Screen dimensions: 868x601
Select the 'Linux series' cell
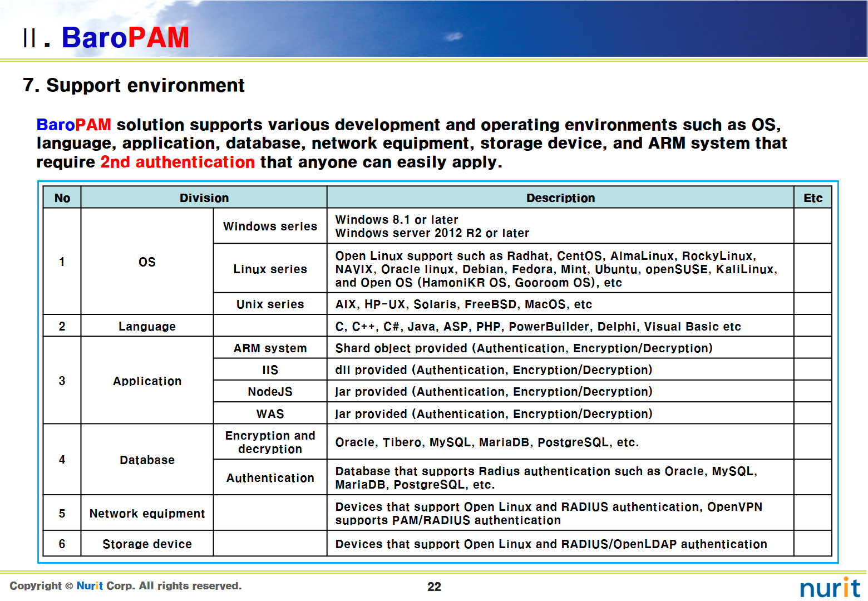tap(270, 269)
